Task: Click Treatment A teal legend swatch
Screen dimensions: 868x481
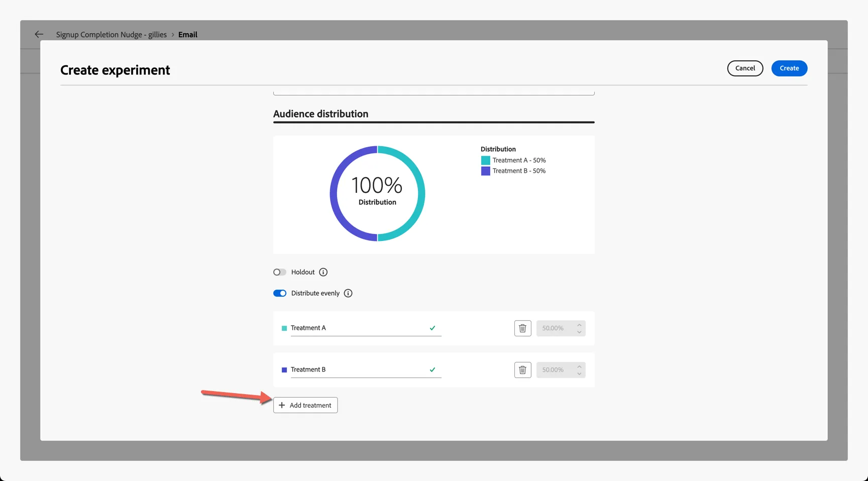Action: pos(485,160)
